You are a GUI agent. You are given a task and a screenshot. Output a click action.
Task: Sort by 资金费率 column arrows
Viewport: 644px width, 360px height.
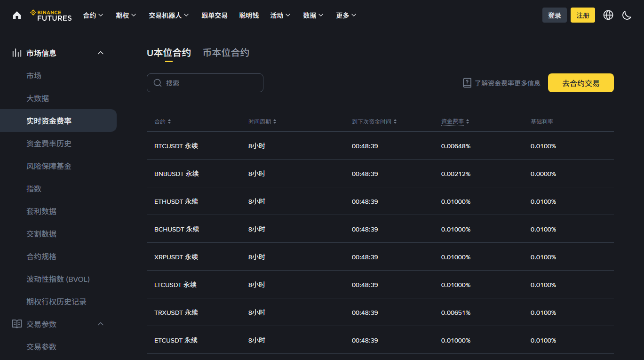[x=468, y=122]
